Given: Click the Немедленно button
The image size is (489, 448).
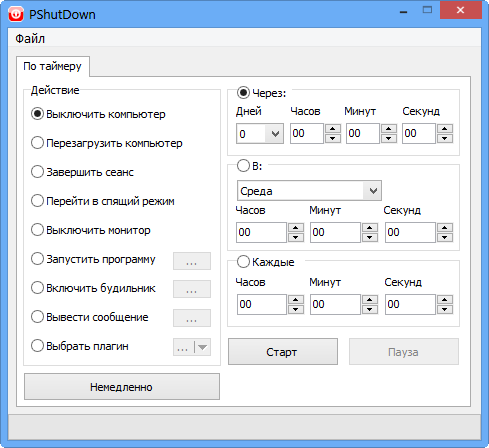Looking at the screenshot, I should pyautogui.click(x=122, y=387).
